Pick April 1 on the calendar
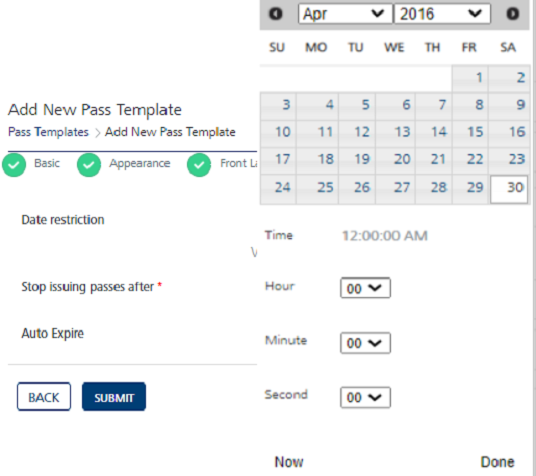Image resolution: width=536 pixels, height=476 pixels. point(470,79)
